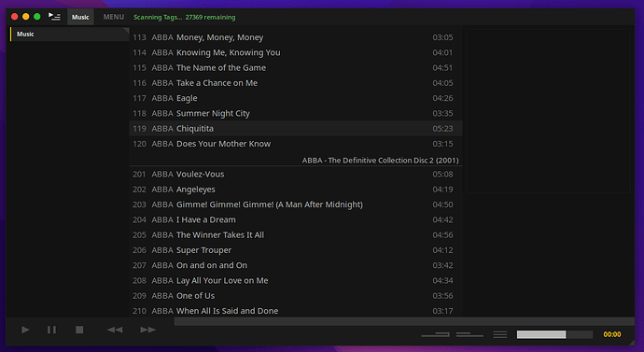Image resolution: width=644 pixels, height=352 pixels.
Task: Select track 203 Gimme! Gimme! Gimme!
Action: tap(296, 204)
